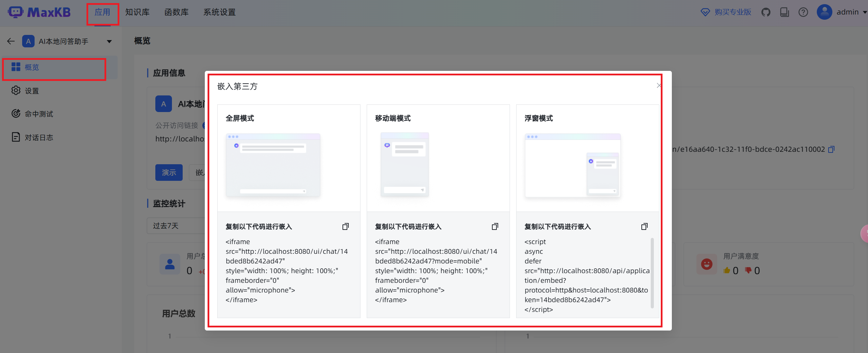
Task: Click the 命中测试 sidebar icon
Action: (x=16, y=113)
